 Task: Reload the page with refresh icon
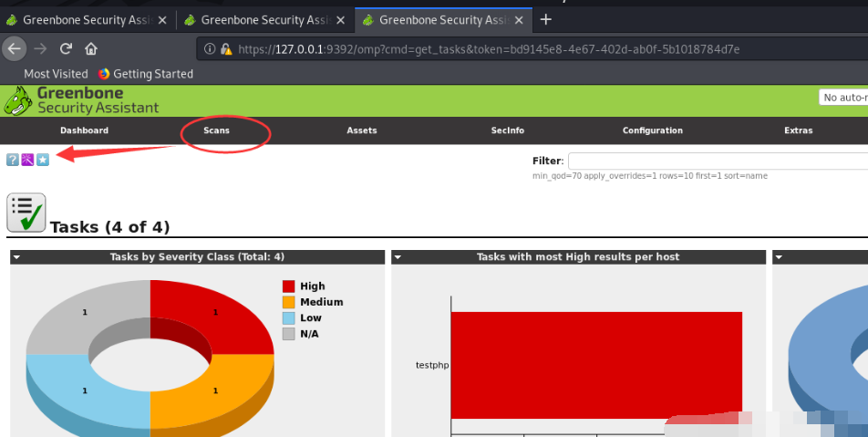point(66,48)
